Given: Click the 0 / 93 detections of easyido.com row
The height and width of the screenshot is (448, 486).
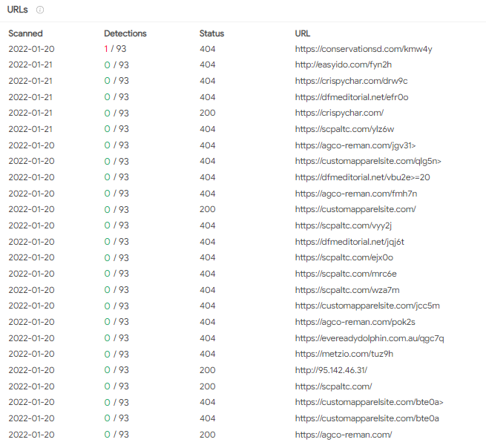Looking at the screenshot, I should (116, 65).
